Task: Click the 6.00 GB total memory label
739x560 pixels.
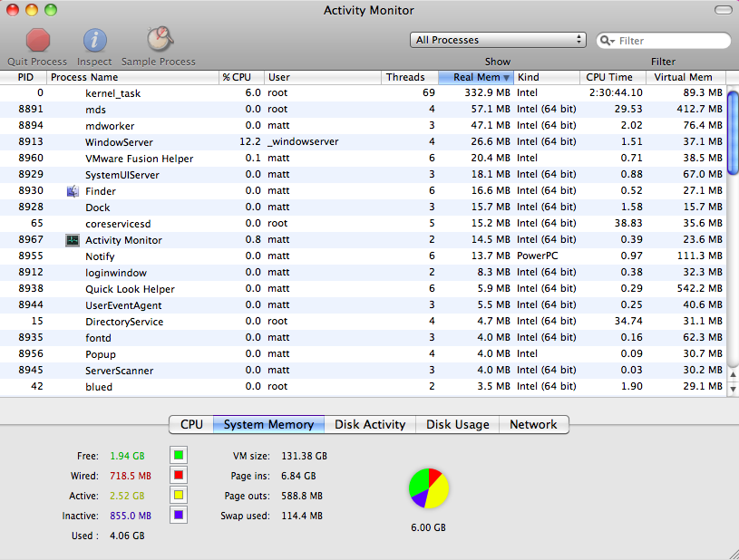Action: click(x=428, y=527)
